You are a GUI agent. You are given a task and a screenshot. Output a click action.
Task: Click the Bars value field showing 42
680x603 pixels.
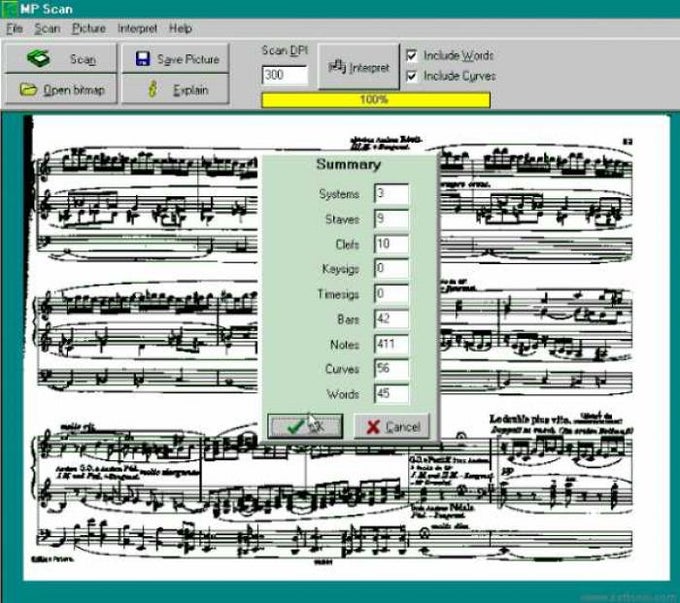[391, 319]
